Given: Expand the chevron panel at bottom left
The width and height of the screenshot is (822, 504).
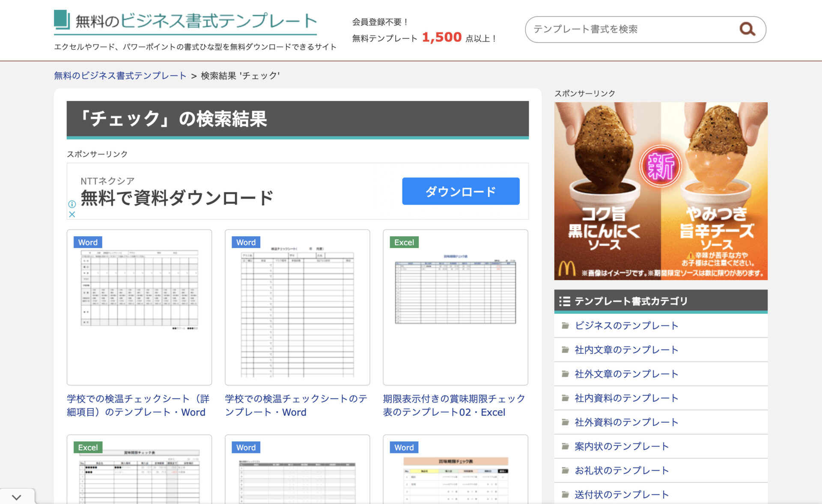Looking at the screenshot, I should (17, 497).
